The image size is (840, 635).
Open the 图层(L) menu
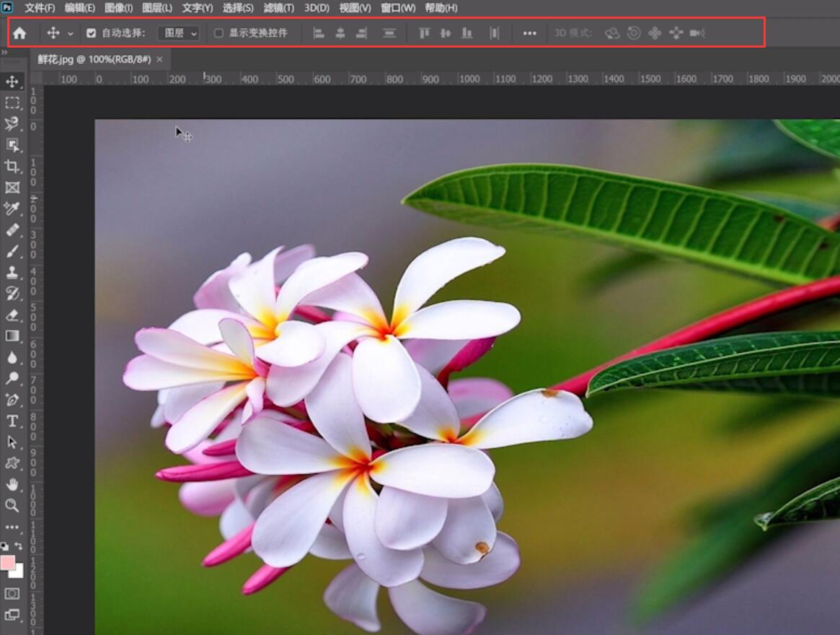pyautogui.click(x=157, y=8)
